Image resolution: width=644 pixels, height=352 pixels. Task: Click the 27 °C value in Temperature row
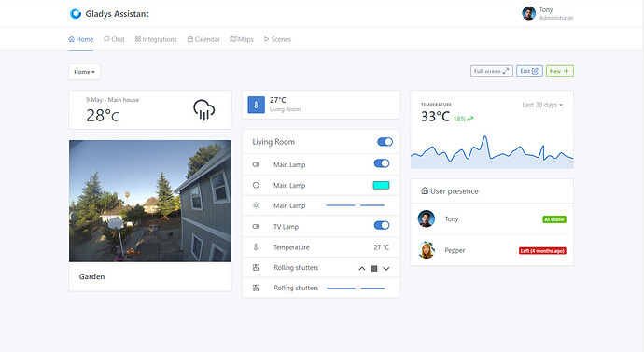382,247
